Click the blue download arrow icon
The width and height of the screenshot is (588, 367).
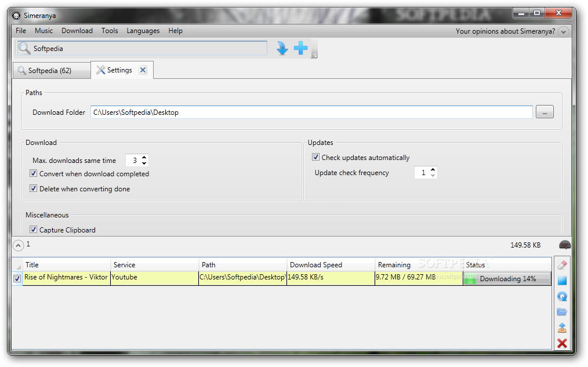pyautogui.click(x=282, y=48)
